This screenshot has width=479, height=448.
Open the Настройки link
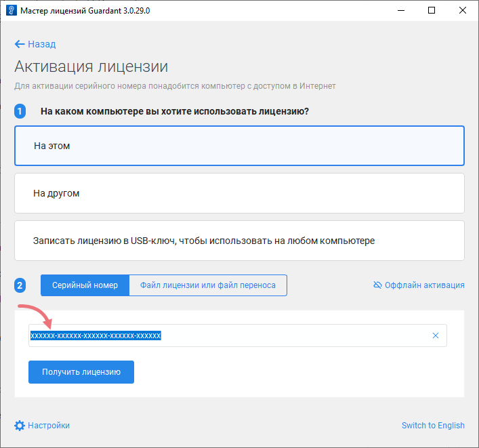coord(49,426)
